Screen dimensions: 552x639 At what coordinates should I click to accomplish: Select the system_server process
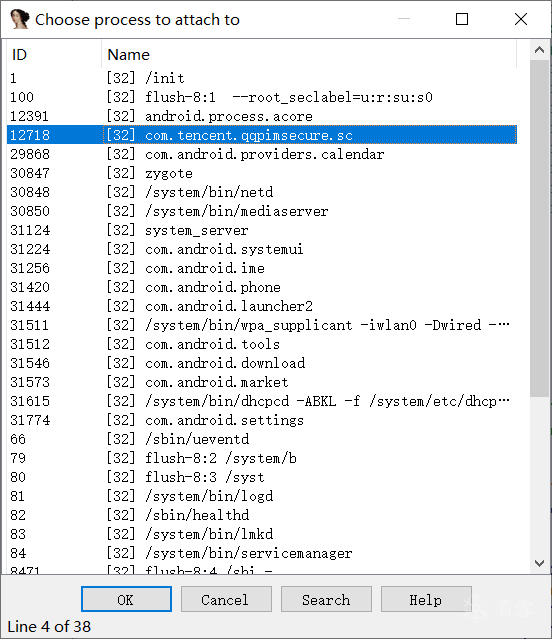(x=262, y=230)
